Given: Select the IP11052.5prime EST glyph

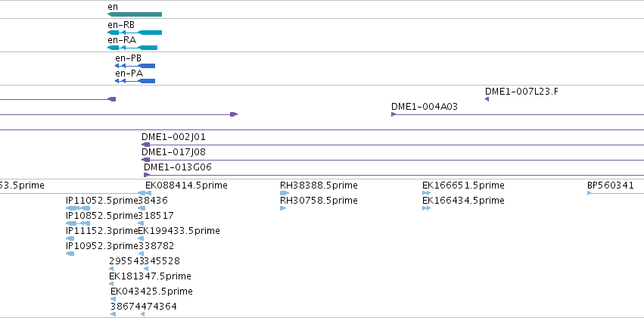Looking at the screenshot, I should coord(78,208).
